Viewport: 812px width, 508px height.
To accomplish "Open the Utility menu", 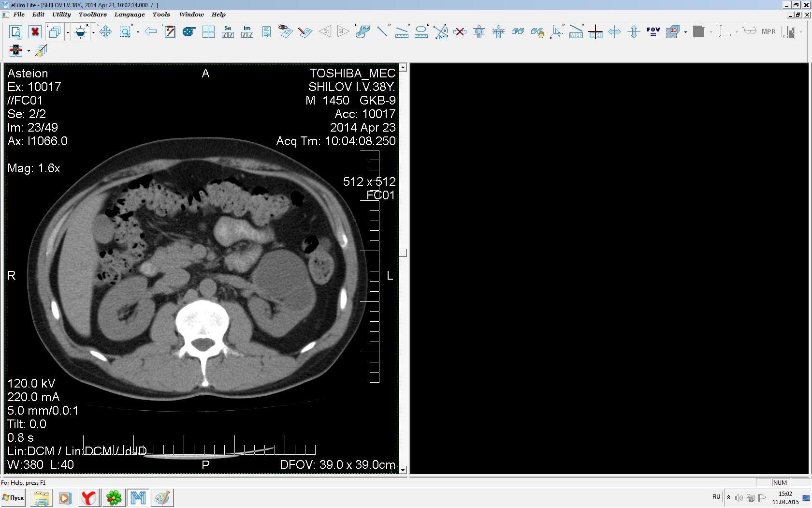I will (61, 15).
